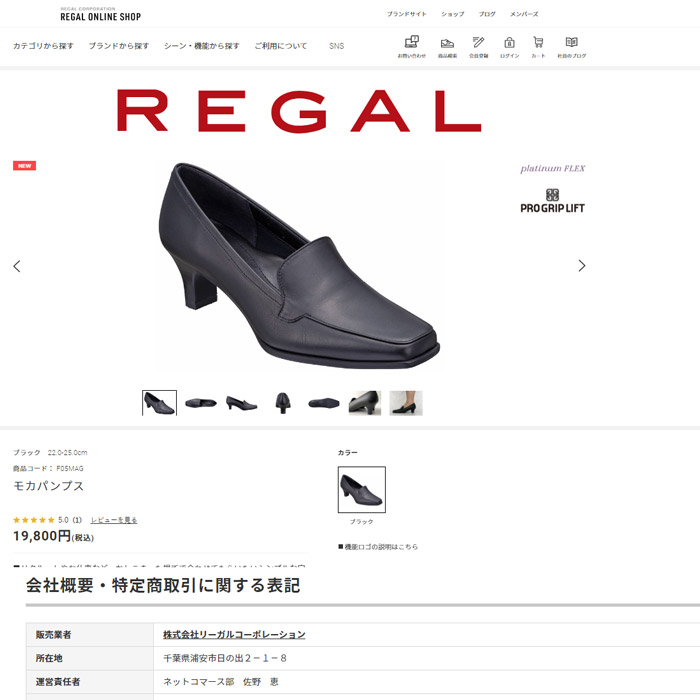This screenshot has width=700, height=700.
Task: Show previous product image with left arrow
Action: pos(17,266)
